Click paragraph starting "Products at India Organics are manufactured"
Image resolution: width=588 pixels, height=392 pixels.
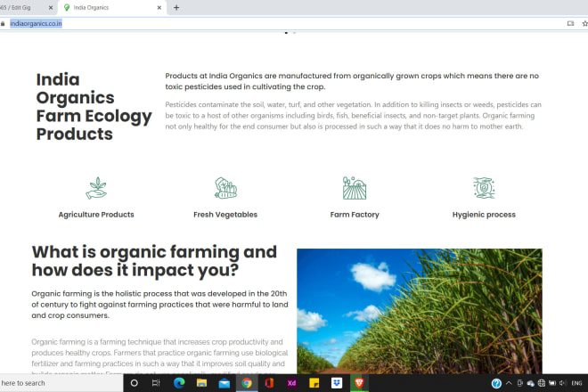[x=352, y=81]
